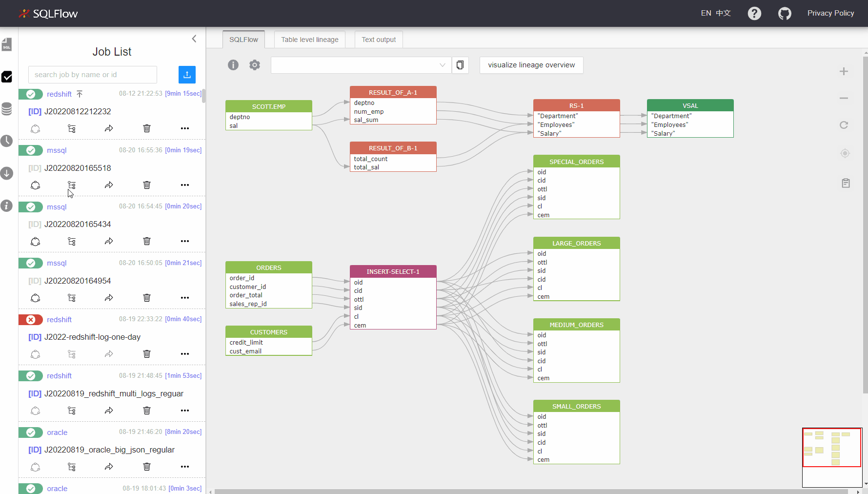Open the SQL editor sidebar icon
This screenshot has height=494, width=868.
(7, 45)
